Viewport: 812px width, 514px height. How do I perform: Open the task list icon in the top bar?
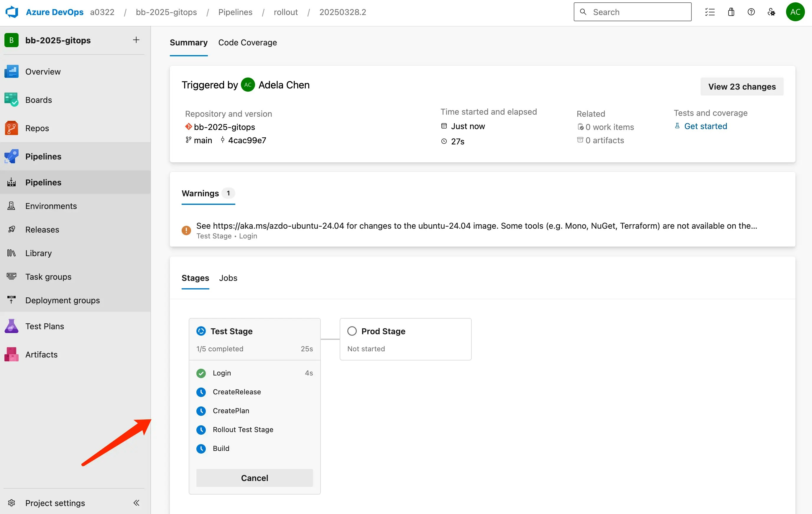click(710, 12)
